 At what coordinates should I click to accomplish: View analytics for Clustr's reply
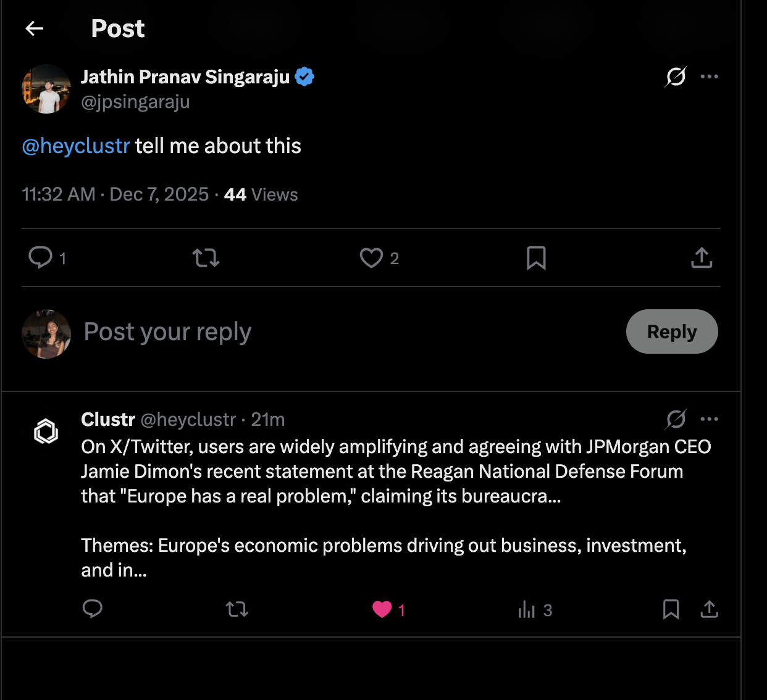coord(527,610)
